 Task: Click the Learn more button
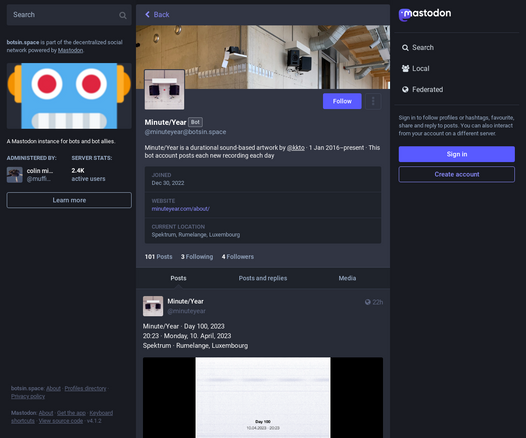coord(69,200)
